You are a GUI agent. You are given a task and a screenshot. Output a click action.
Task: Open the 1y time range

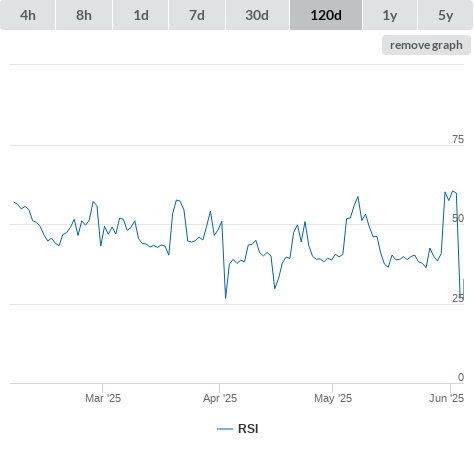(390, 15)
